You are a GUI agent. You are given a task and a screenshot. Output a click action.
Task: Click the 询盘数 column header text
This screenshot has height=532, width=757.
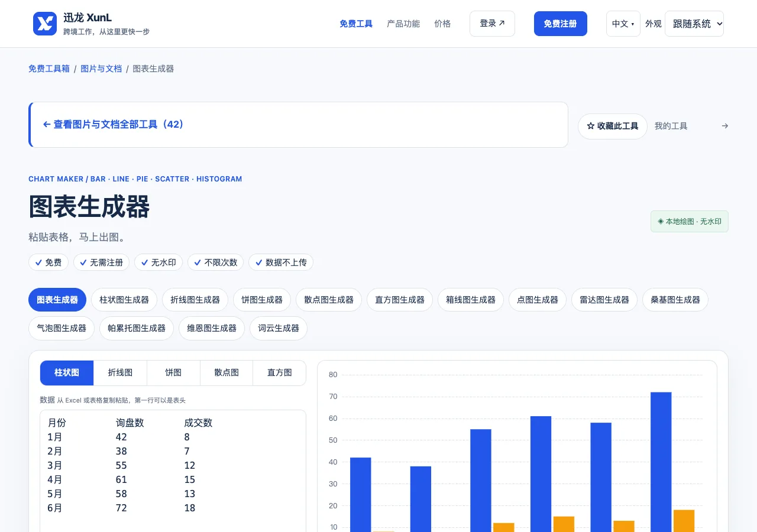[130, 423]
